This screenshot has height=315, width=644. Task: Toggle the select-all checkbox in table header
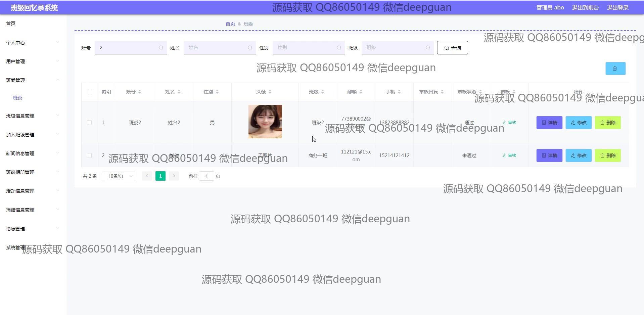tap(90, 92)
